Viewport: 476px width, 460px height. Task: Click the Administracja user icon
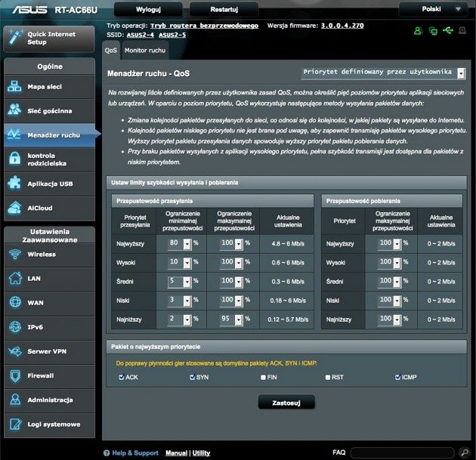[x=15, y=400]
